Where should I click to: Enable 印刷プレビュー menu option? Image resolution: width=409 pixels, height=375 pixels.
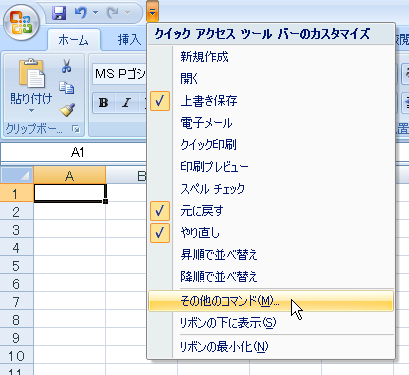pos(271,167)
